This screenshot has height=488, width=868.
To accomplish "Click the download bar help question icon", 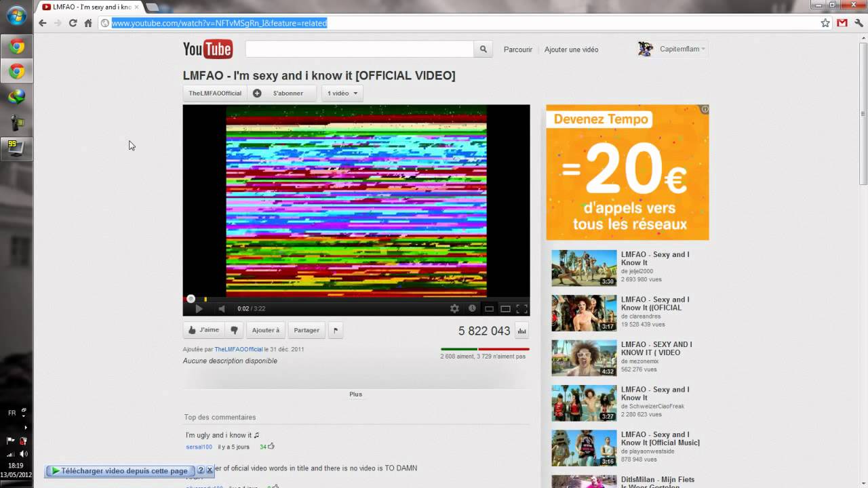I will (x=201, y=470).
